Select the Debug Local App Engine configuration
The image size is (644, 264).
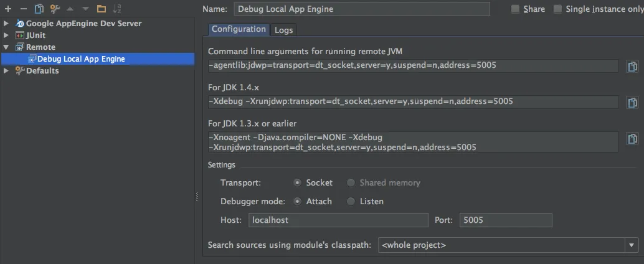pos(81,59)
